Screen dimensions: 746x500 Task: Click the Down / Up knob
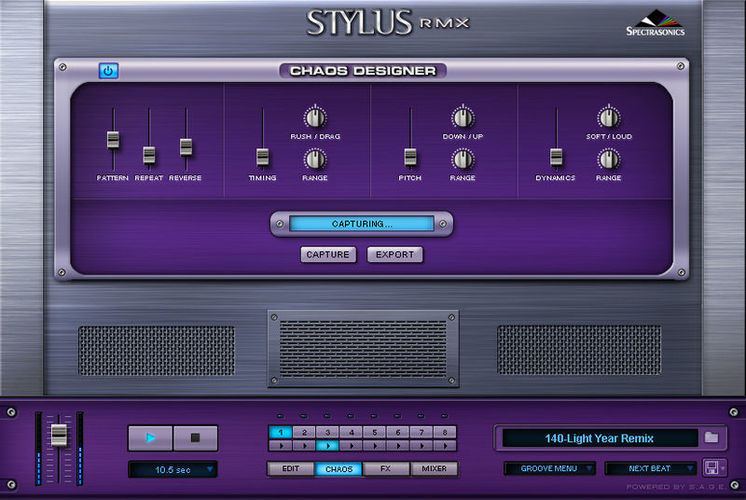click(x=462, y=118)
